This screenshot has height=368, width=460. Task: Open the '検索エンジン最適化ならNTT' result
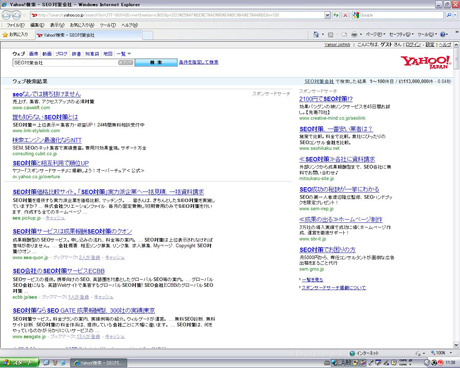tap(47, 140)
